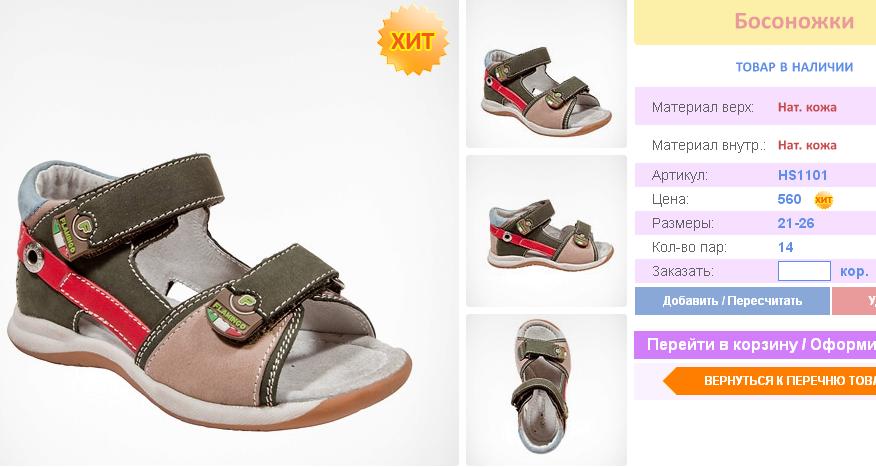Click the кор. unit label

point(854,271)
